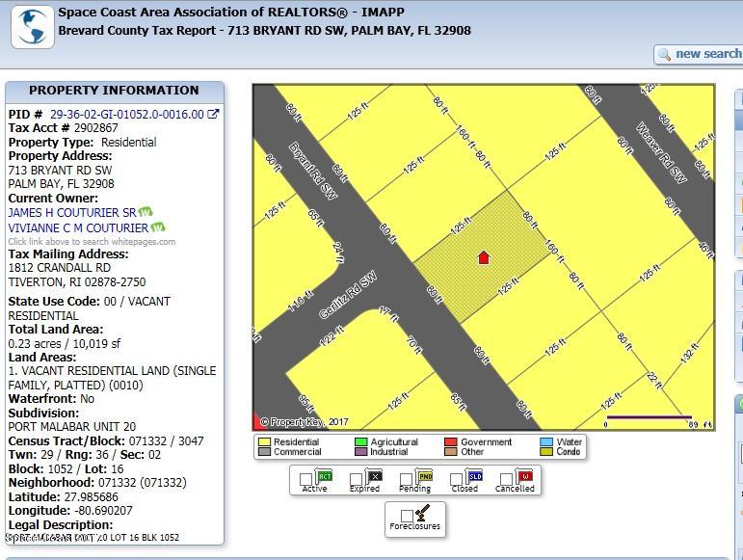Open owner link VIVIANNE C M COUTURIER

78,227
